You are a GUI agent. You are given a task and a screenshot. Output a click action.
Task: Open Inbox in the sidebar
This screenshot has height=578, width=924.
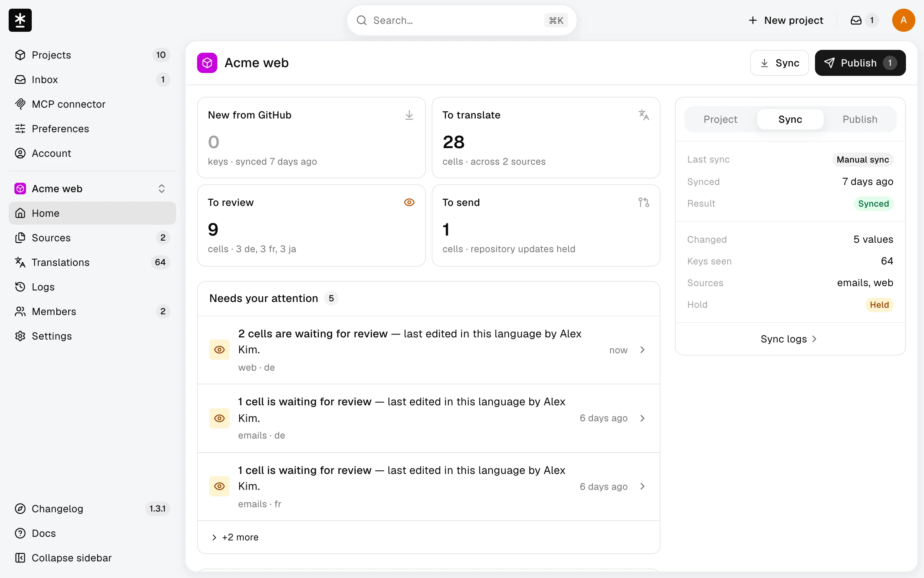[x=92, y=79]
